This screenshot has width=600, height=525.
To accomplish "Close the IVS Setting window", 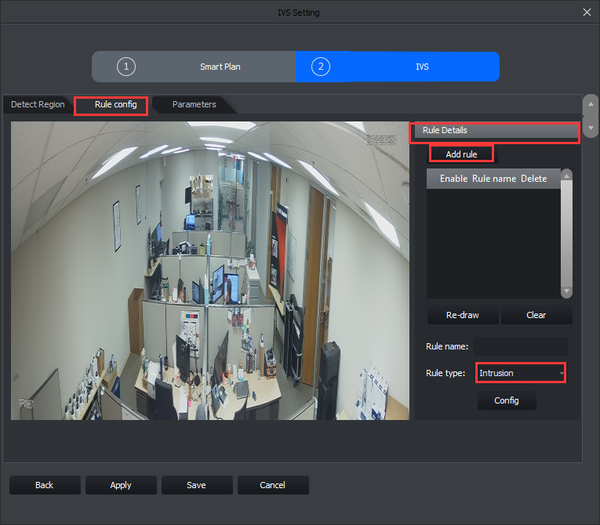I will click(x=586, y=12).
